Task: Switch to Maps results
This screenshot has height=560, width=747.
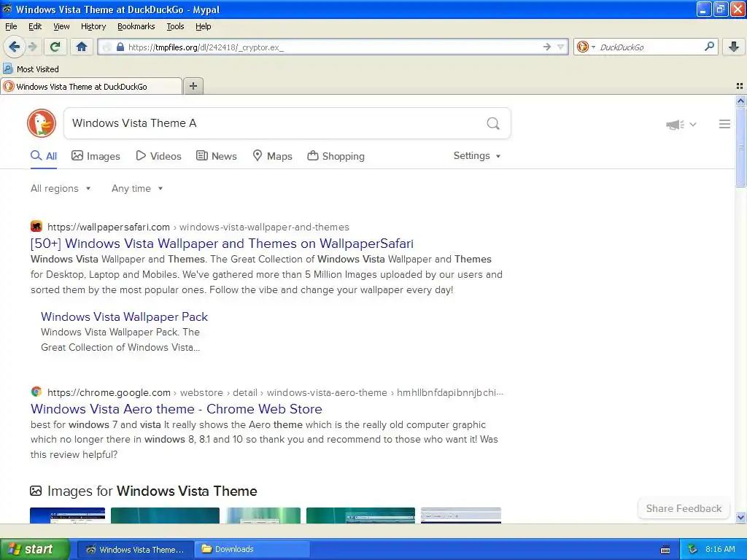Action: (x=273, y=156)
